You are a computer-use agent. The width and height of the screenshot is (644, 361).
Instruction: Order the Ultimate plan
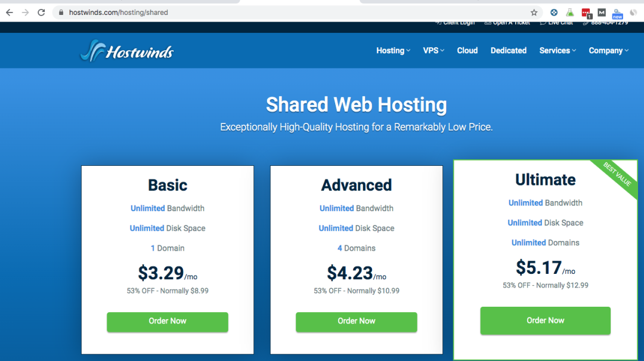[x=546, y=320]
